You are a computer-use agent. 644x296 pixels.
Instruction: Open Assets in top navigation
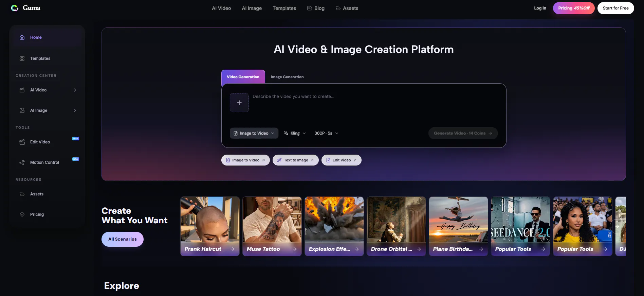point(347,8)
